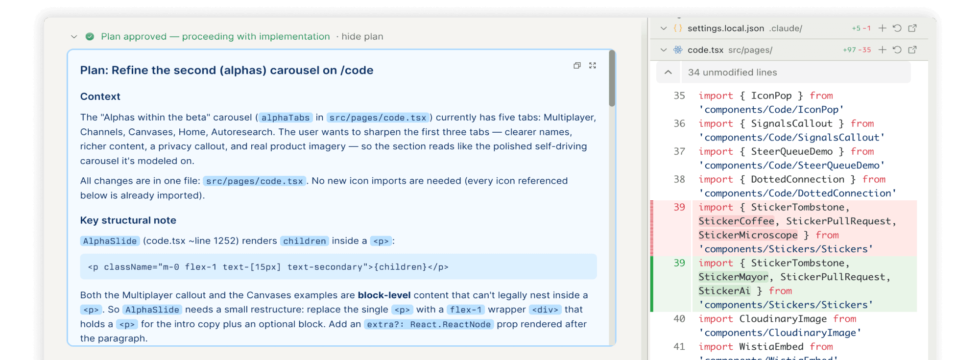Click the hide plan link

(x=362, y=37)
